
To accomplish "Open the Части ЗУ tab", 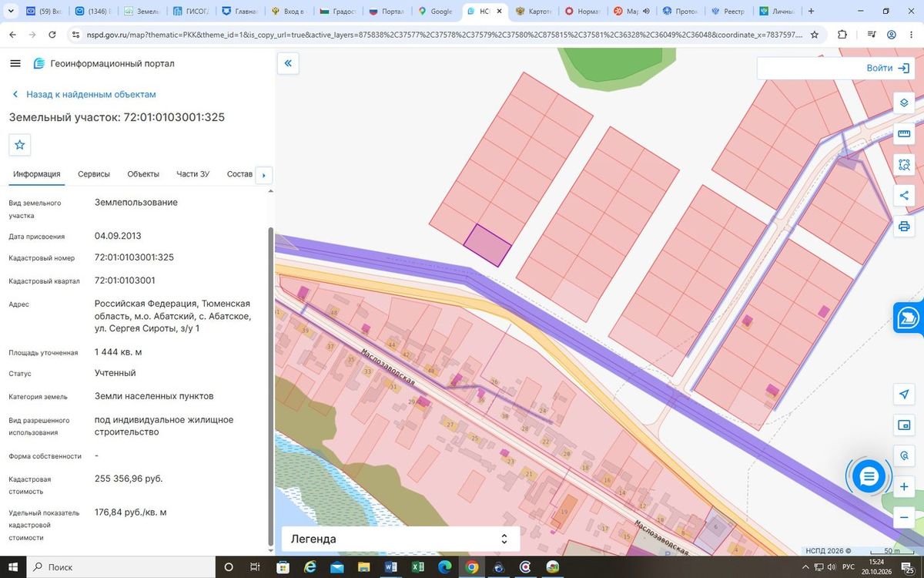I will coord(192,174).
